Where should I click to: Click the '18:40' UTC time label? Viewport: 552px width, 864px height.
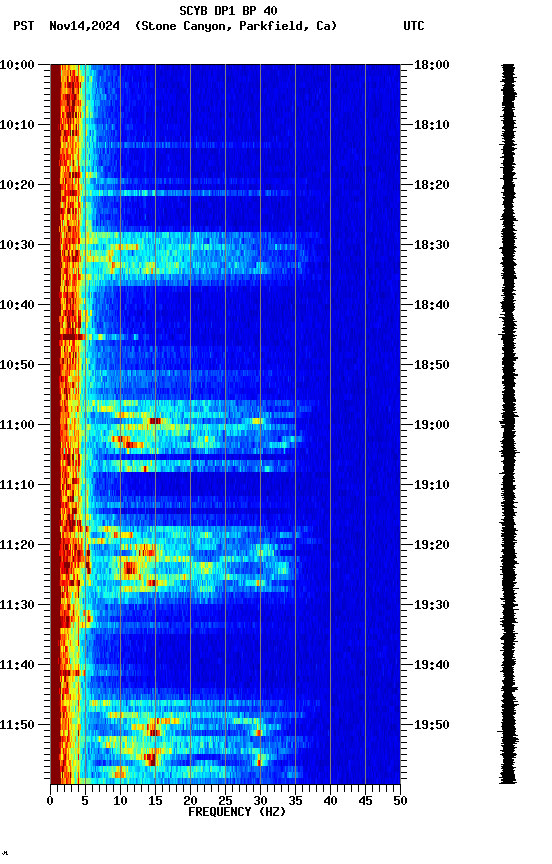432,305
